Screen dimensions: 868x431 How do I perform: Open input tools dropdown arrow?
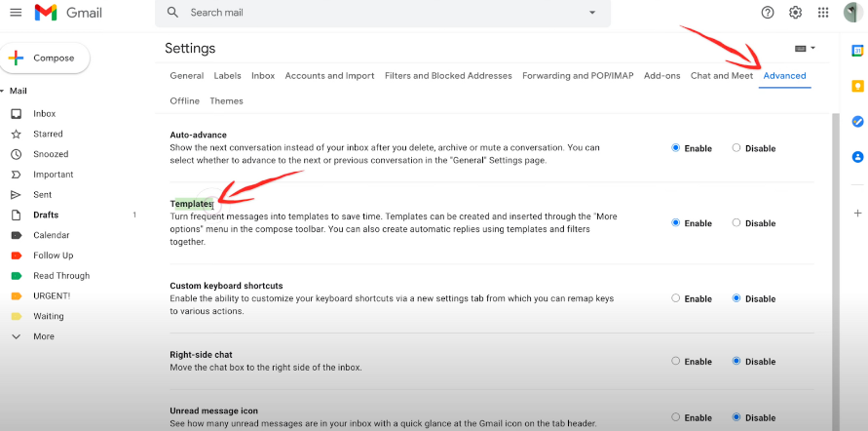point(812,48)
